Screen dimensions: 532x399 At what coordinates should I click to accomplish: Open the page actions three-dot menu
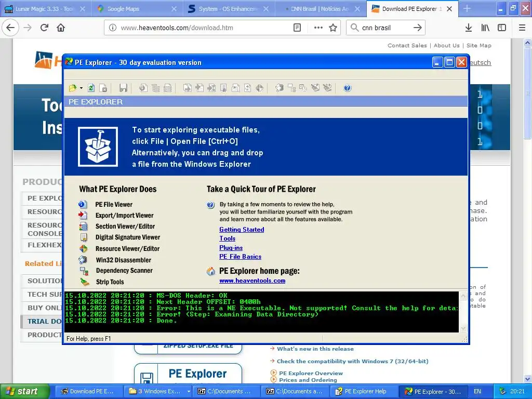point(318,28)
